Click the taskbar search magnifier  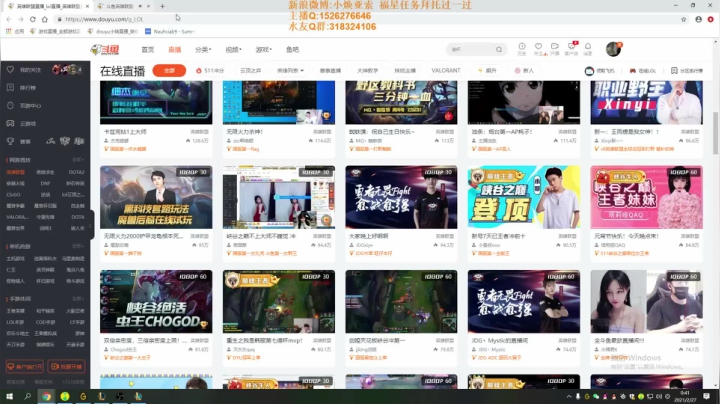click(28, 396)
